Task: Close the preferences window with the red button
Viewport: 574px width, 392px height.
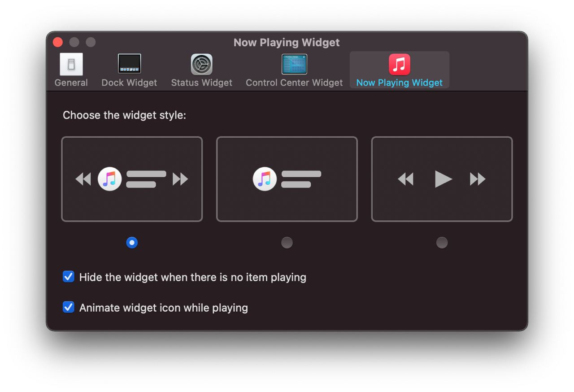Action: point(58,42)
